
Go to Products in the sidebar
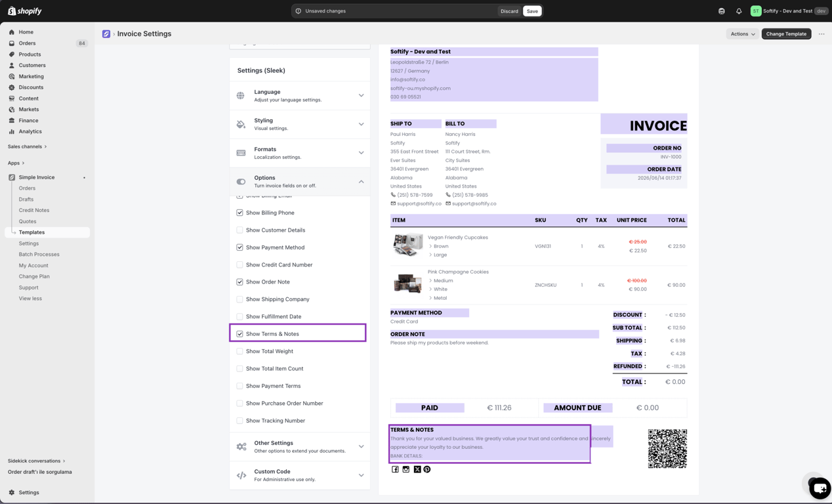point(30,54)
